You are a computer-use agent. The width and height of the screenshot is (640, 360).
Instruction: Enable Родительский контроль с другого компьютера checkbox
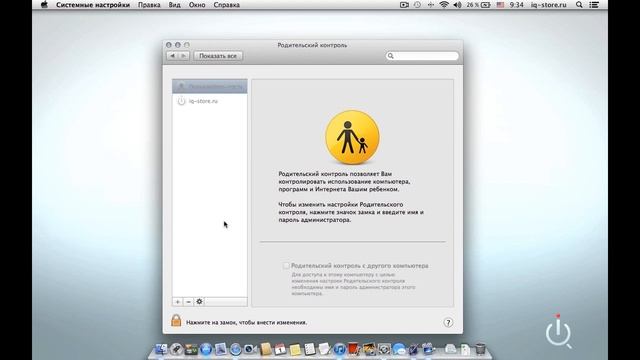[286, 266]
